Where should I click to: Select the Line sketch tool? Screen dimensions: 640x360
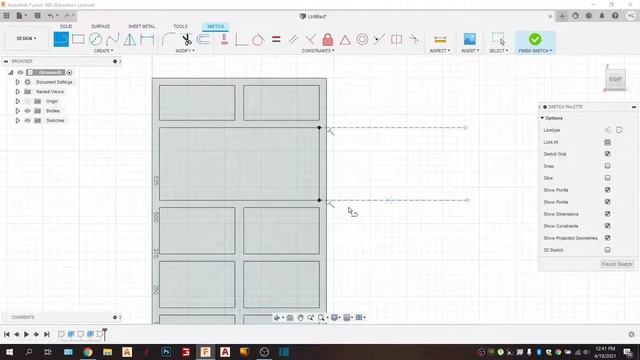click(61, 40)
